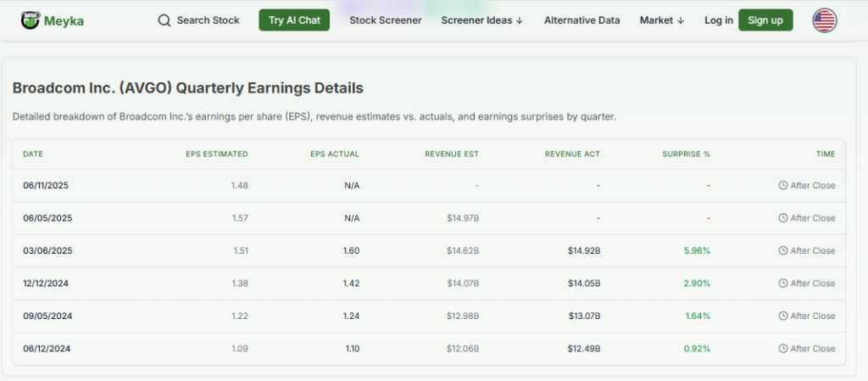Click the $12.06B revenue estimate
Screen dimensions: 868x381
463,349
